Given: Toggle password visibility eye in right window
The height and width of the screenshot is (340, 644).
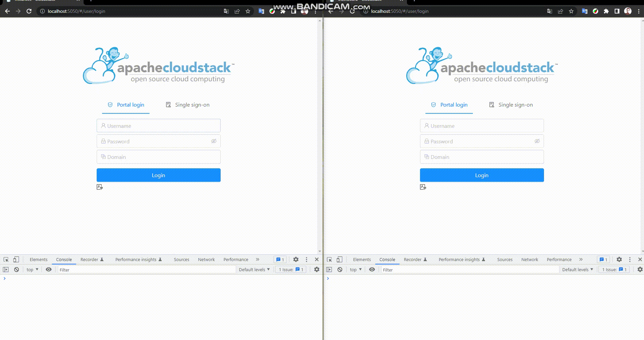Looking at the screenshot, I should [x=537, y=141].
